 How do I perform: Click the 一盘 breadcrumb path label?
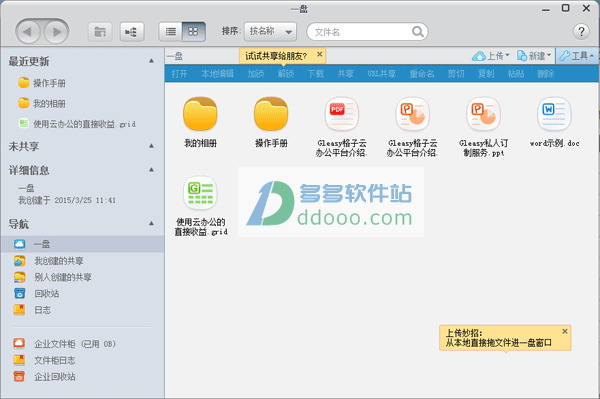click(x=175, y=56)
